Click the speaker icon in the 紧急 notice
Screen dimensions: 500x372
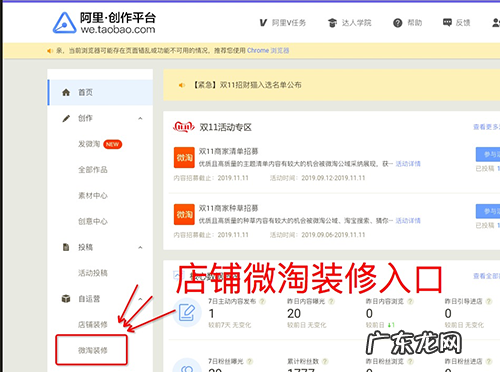point(182,85)
